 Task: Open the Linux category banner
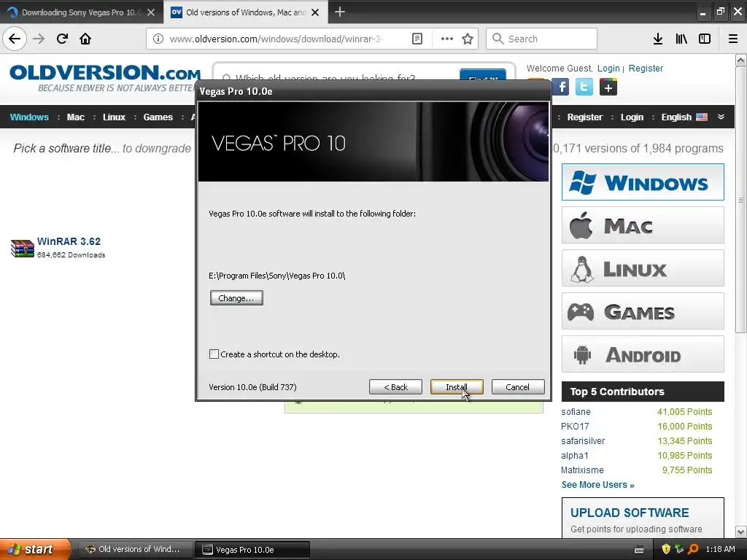point(643,268)
